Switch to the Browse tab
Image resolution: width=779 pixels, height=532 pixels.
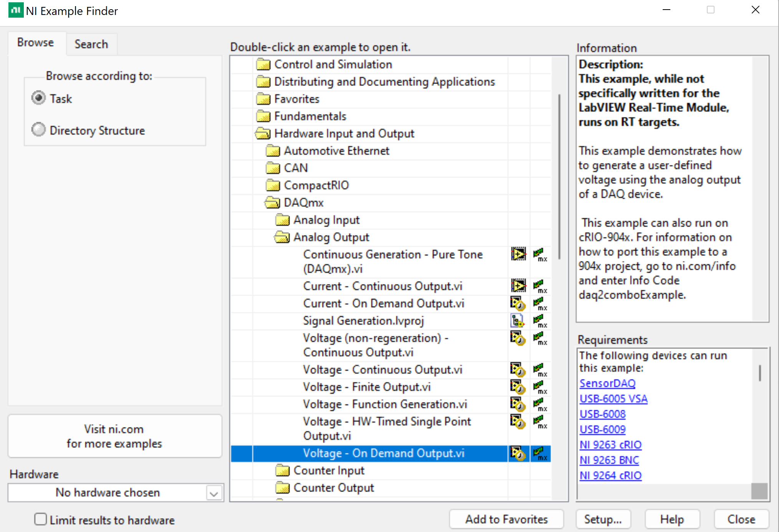click(35, 43)
